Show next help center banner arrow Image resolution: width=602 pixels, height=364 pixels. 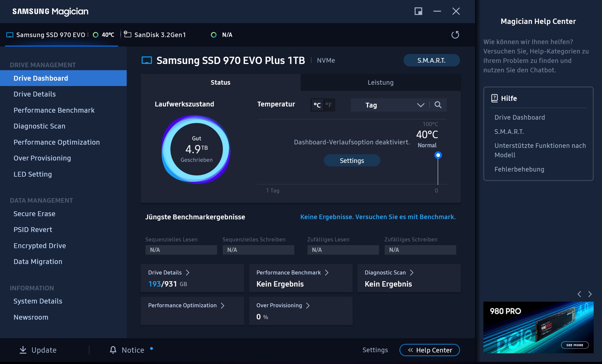[590, 294]
